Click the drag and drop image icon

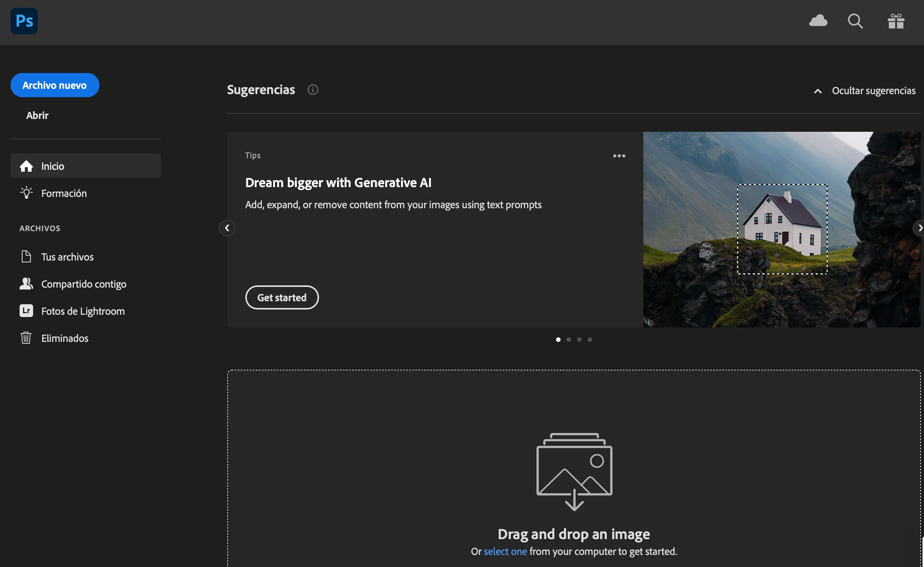tap(574, 471)
